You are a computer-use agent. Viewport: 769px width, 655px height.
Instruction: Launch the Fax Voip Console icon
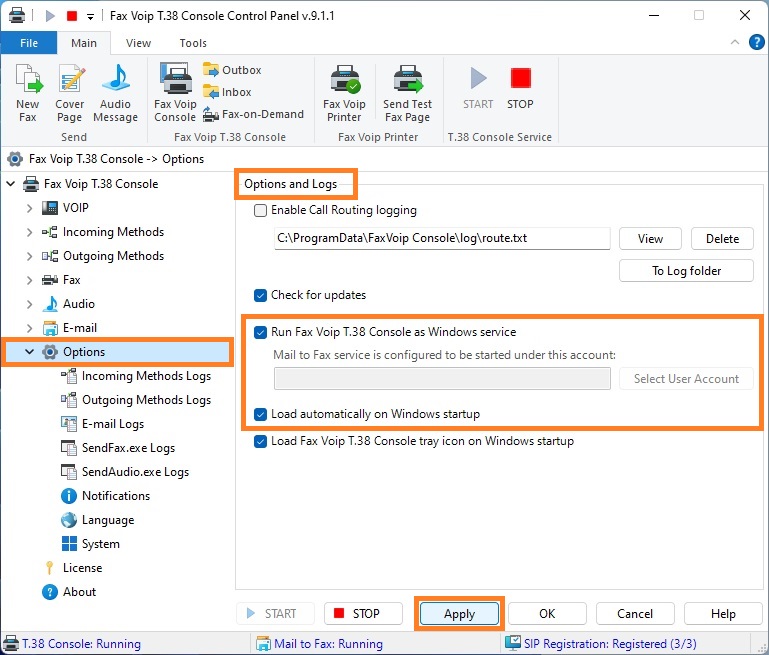(x=175, y=93)
